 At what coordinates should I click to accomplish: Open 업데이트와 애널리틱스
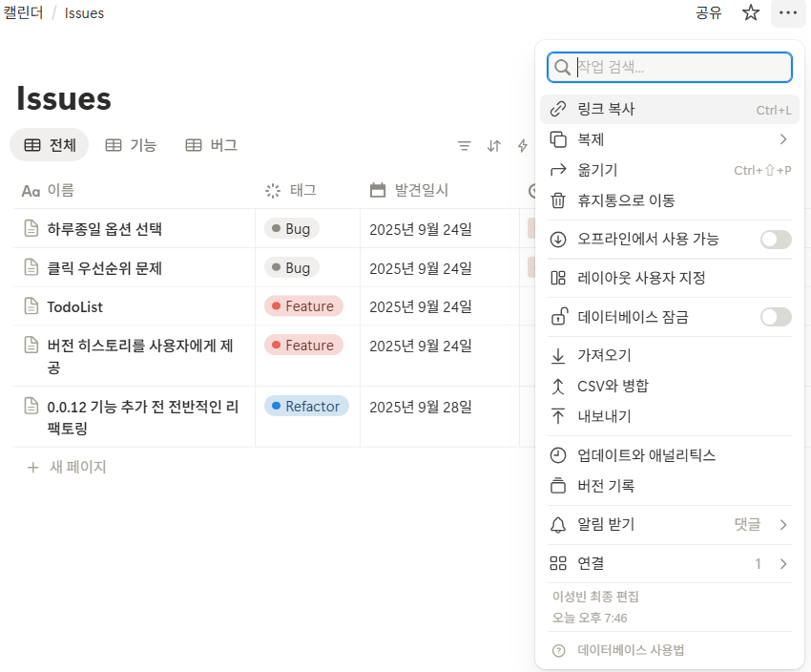coord(669,455)
